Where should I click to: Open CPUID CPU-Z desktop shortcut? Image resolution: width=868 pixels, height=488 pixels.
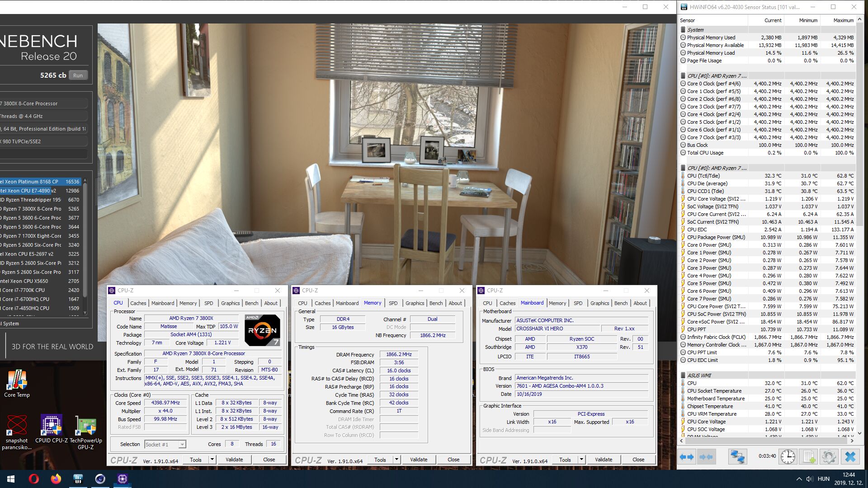pos(51,429)
